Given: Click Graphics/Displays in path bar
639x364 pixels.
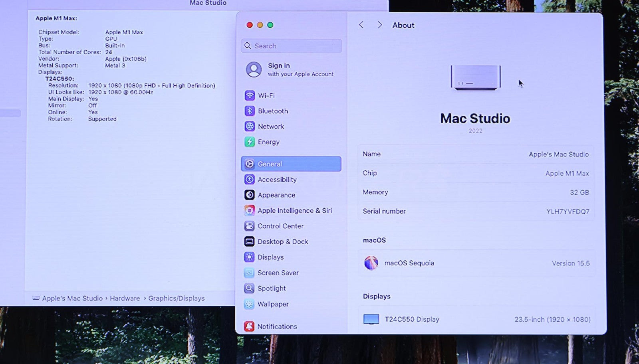Looking at the screenshot, I should coord(176,298).
